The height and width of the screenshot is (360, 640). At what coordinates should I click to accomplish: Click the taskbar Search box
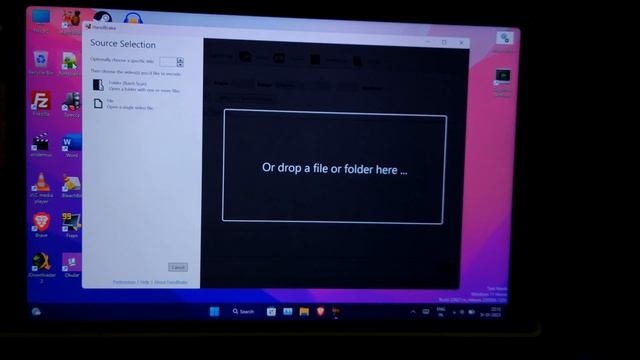[243, 311]
